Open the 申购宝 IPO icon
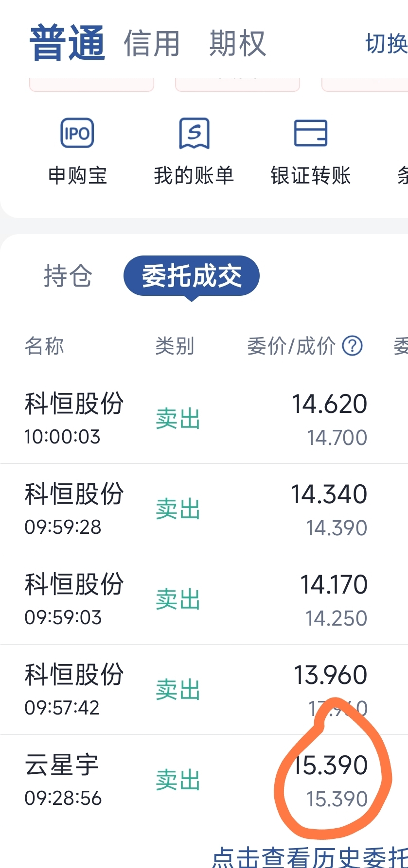The image size is (408, 868). click(77, 133)
